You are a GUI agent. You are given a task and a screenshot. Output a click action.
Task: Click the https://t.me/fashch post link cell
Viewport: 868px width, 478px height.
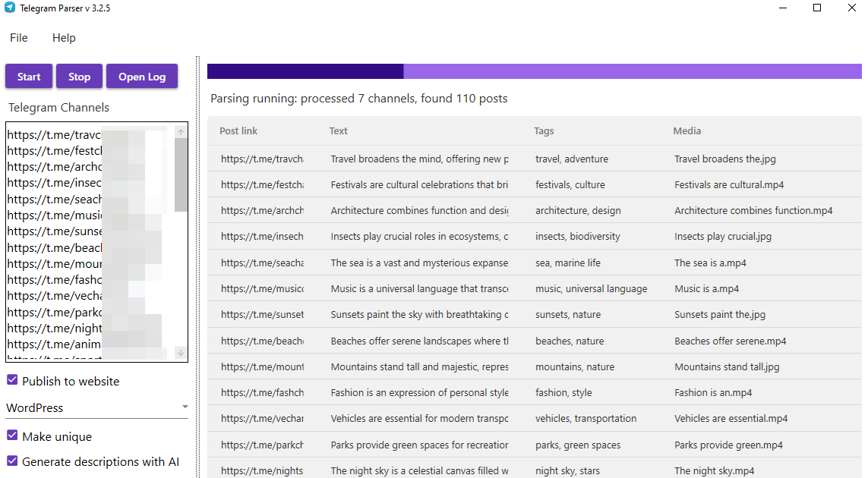coord(263,393)
